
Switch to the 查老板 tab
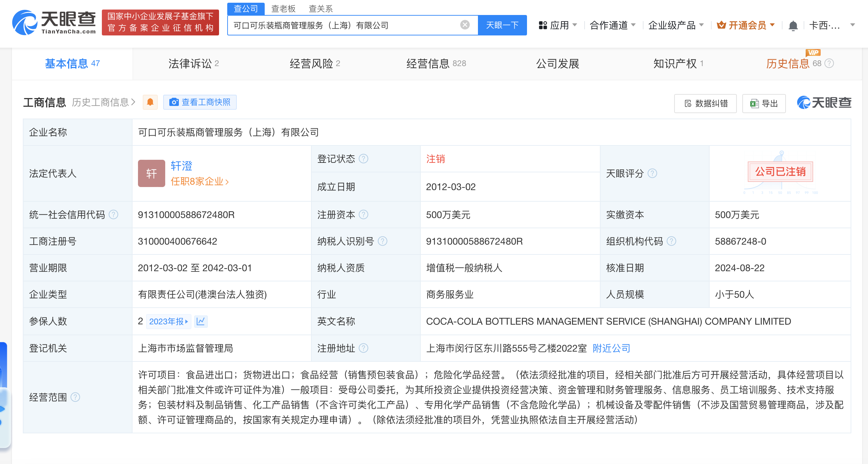283,9
